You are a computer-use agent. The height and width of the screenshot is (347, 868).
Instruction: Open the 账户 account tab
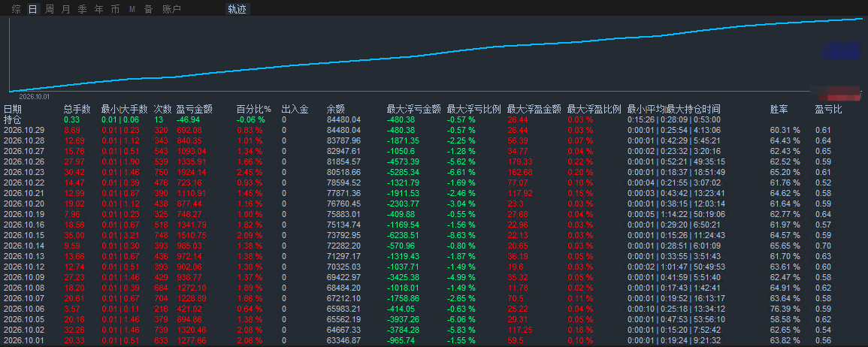tap(171, 9)
